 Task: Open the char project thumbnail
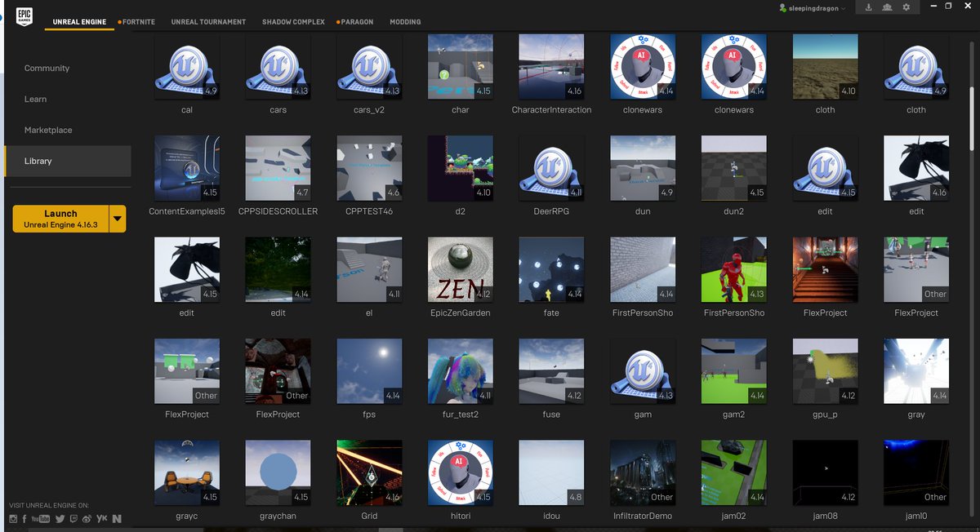pos(461,67)
